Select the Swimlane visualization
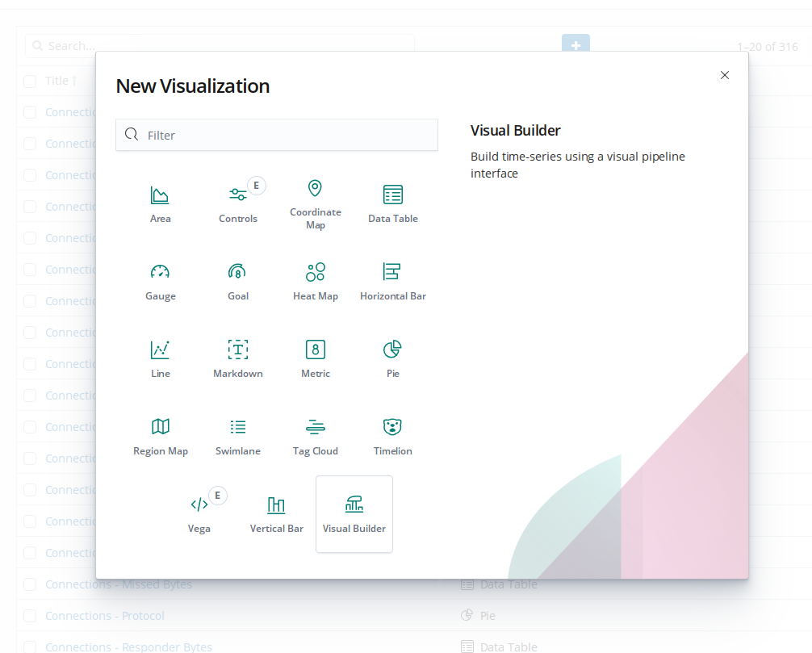The width and height of the screenshot is (812, 653). tap(237, 437)
